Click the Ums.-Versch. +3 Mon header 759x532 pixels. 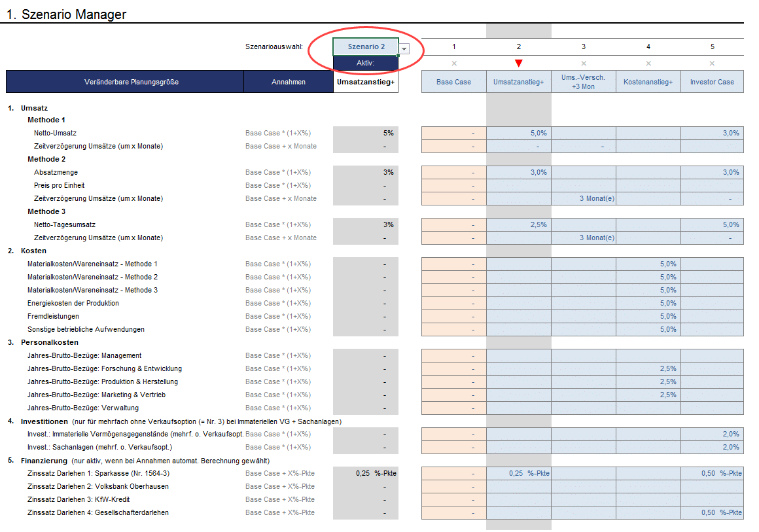pyautogui.click(x=584, y=82)
